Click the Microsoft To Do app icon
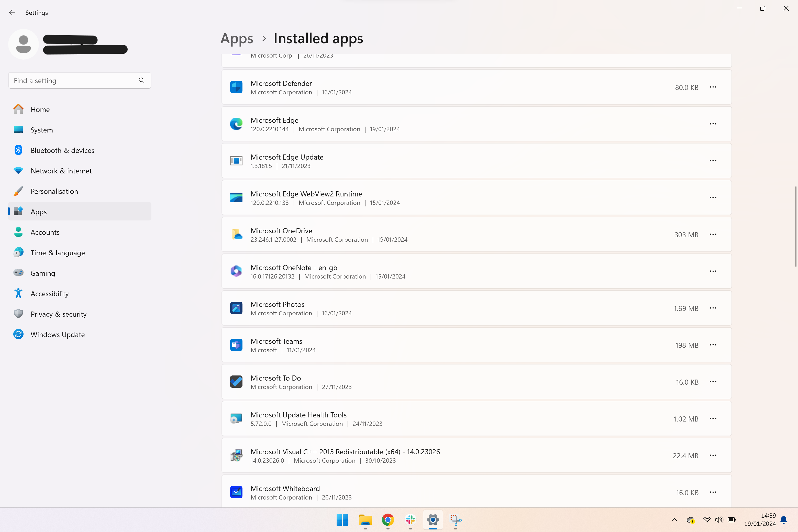The image size is (798, 532). 236,382
